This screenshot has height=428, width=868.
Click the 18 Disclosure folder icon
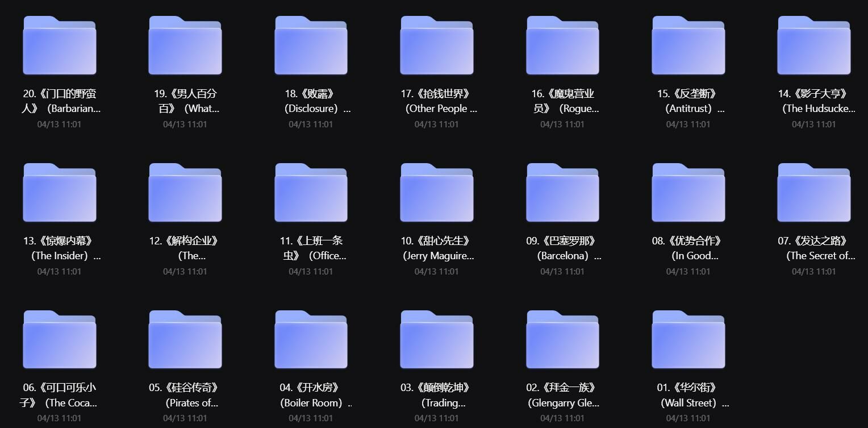[x=311, y=46]
